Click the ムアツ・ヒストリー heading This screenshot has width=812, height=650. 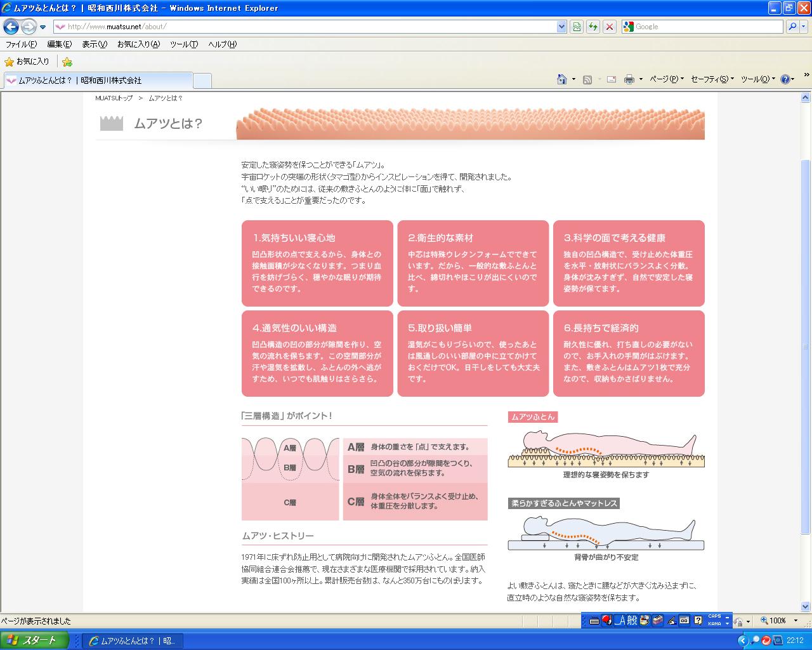click(x=278, y=536)
